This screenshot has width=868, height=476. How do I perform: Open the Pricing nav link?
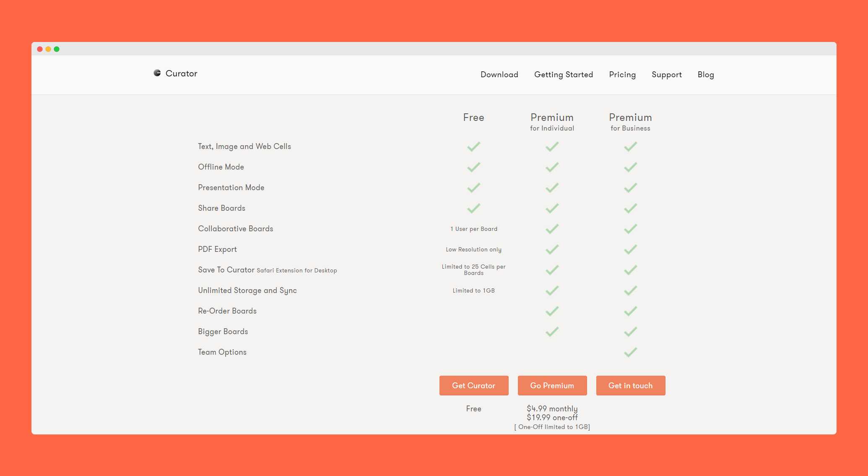point(622,75)
